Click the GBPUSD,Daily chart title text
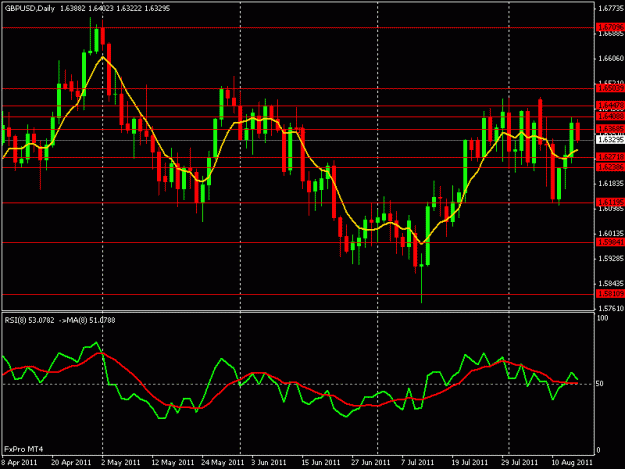The width and height of the screenshot is (625, 469). pyautogui.click(x=30, y=8)
